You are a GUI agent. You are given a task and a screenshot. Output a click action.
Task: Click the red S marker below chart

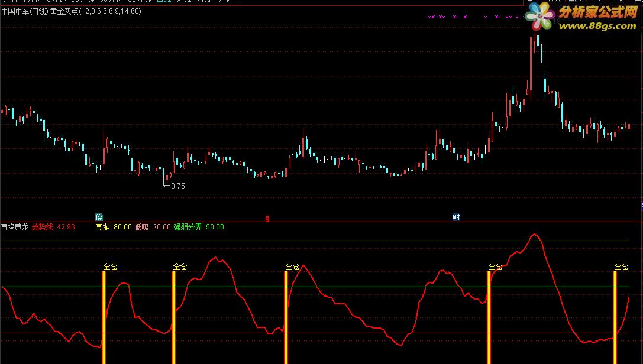pos(267,218)
